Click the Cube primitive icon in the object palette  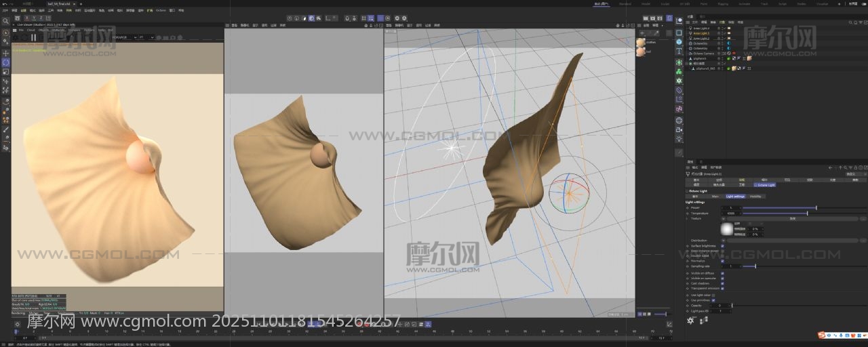pyautogui.click(x=679, y=41)
